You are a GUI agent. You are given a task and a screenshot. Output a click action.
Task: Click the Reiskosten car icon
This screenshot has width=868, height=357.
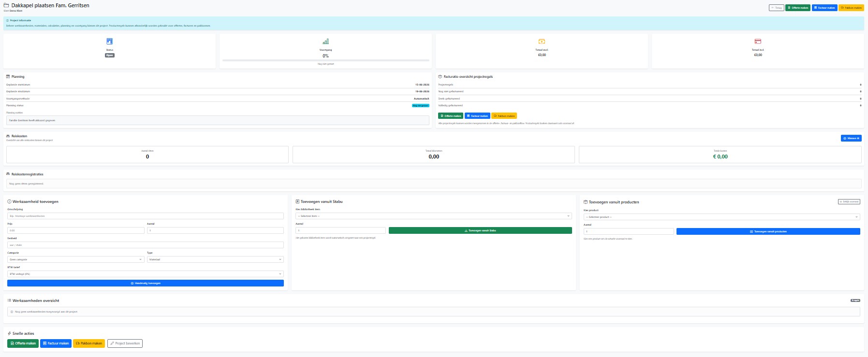click(8, 136)
